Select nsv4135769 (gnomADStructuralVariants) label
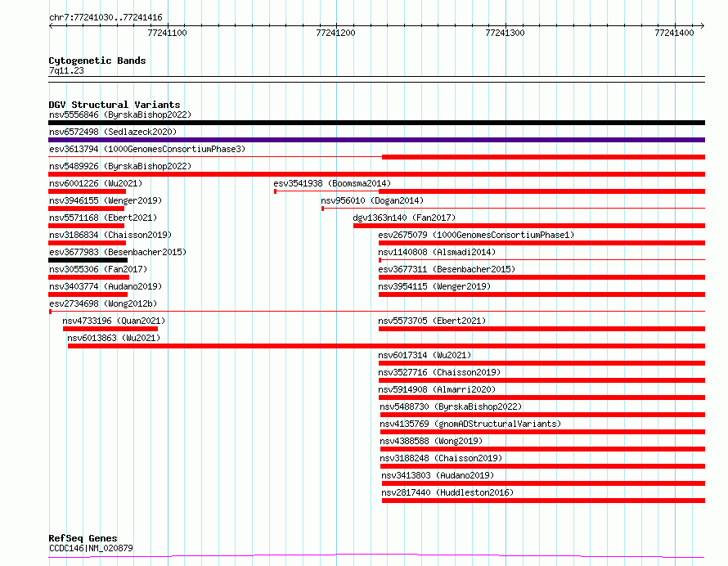Viewport: 728px width, 566px height. (x=470, y=424)
